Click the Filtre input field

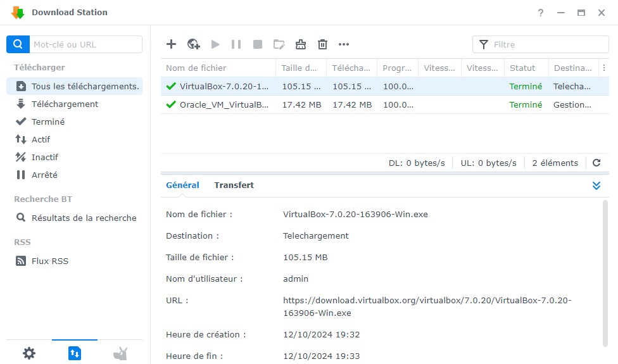[x=545, y=44]
